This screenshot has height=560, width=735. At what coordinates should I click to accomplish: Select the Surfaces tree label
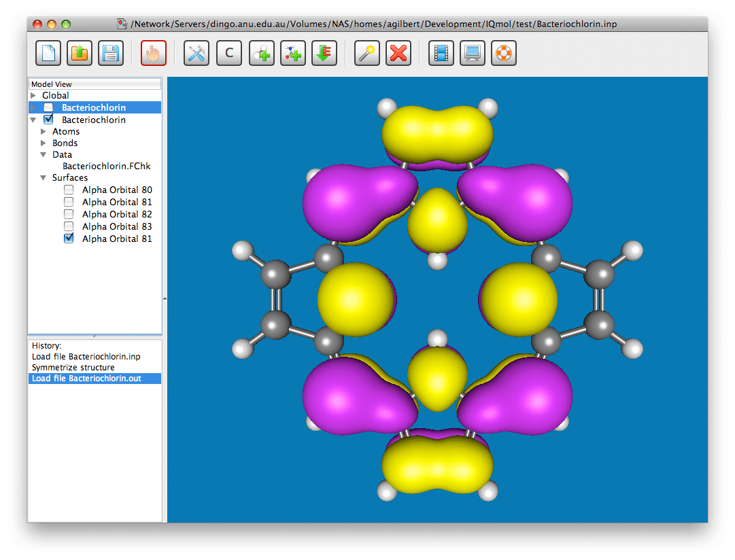coord(70,177)
